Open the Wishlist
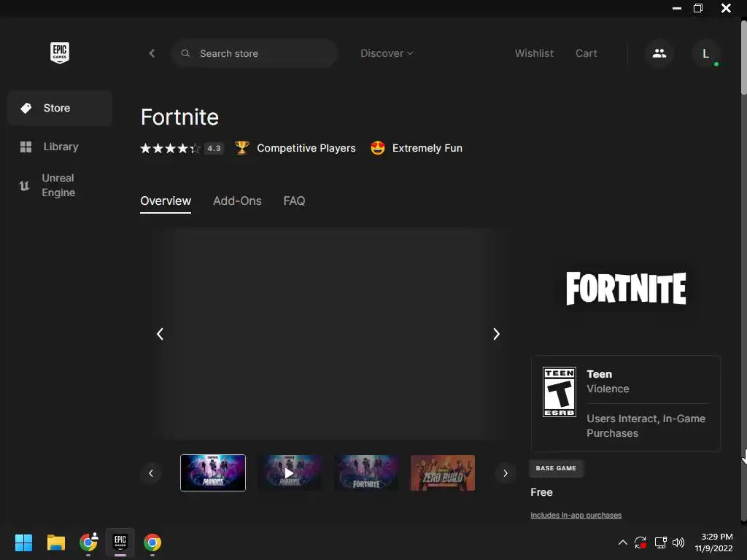This screenshot has width=747, height=560. click(534, 53)
